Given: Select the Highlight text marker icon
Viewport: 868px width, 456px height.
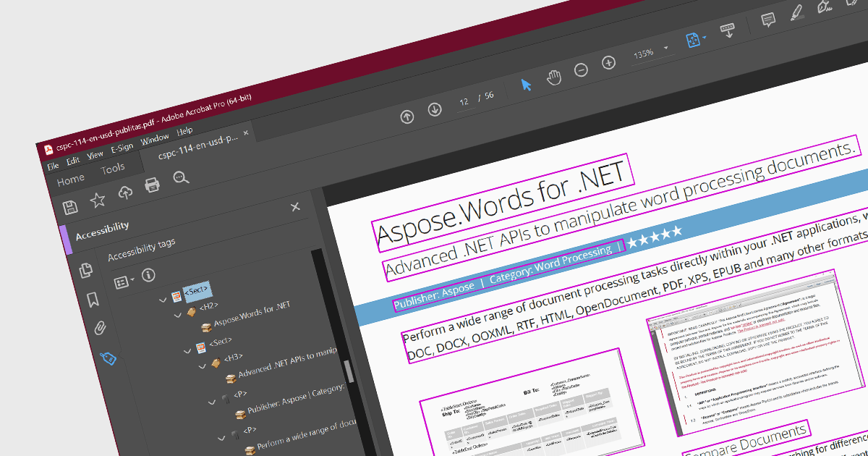Looking at the screenshot, I should [796, 13].
